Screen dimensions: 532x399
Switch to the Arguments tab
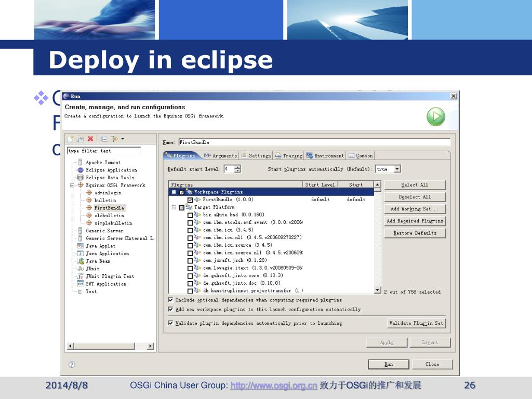point(220,155)
